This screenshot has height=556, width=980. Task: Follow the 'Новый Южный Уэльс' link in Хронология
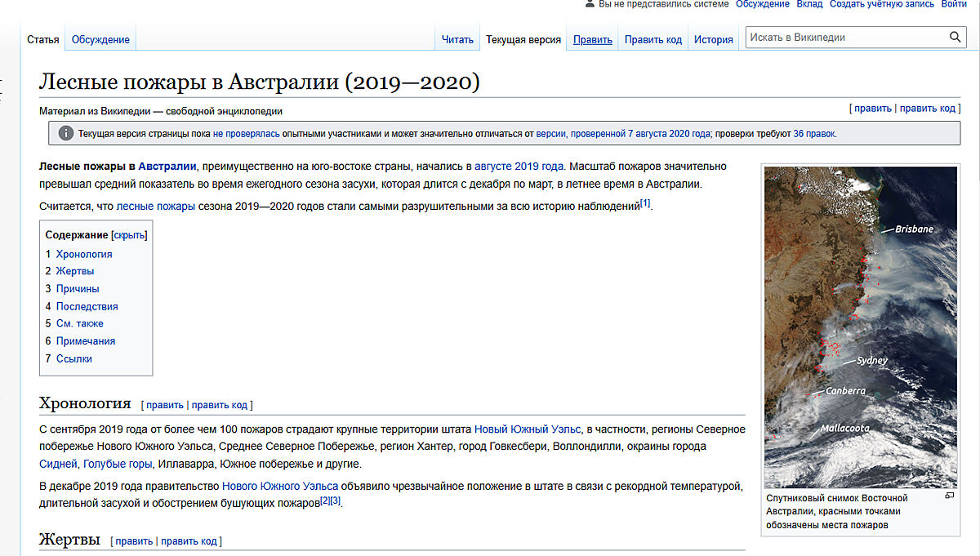(528, 429)
